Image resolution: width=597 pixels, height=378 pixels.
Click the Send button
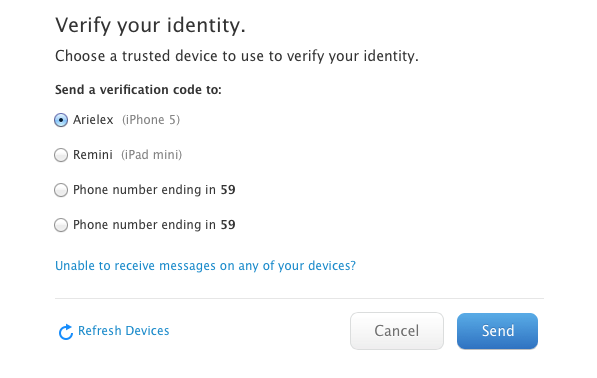[497, 331]
